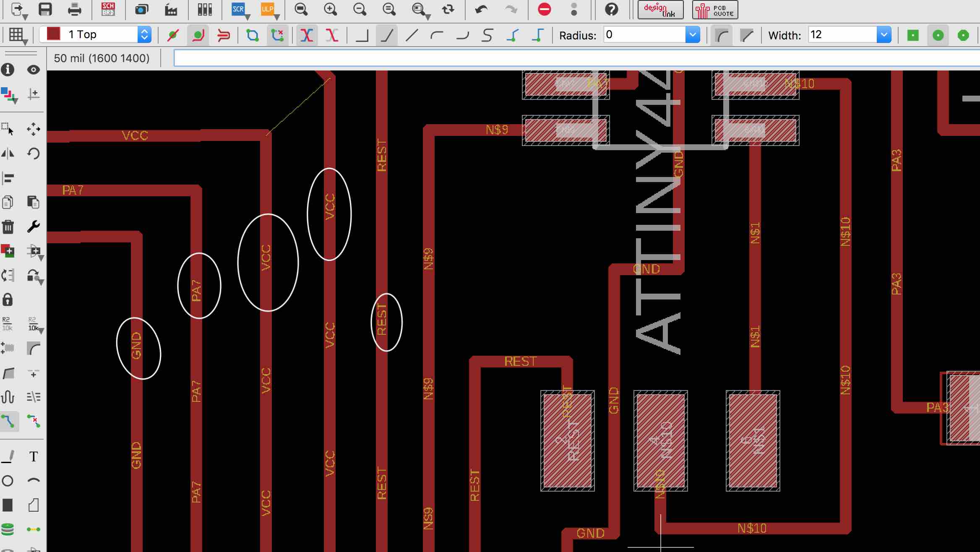Expand the Radius dropdown

click(692, 35)
